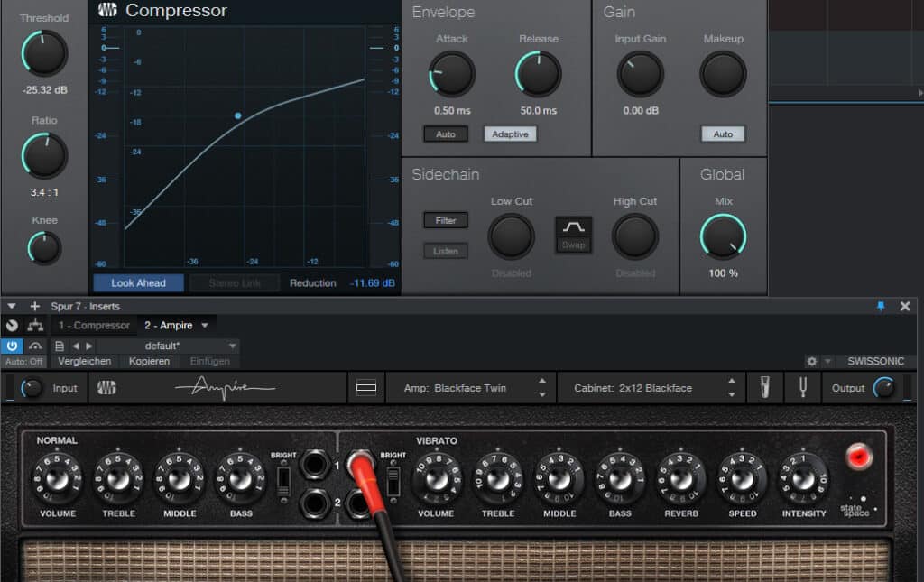Open the default* preset dropdown
Image resolution: width=924 pixels, height=582 pixels.
point(167,346)
